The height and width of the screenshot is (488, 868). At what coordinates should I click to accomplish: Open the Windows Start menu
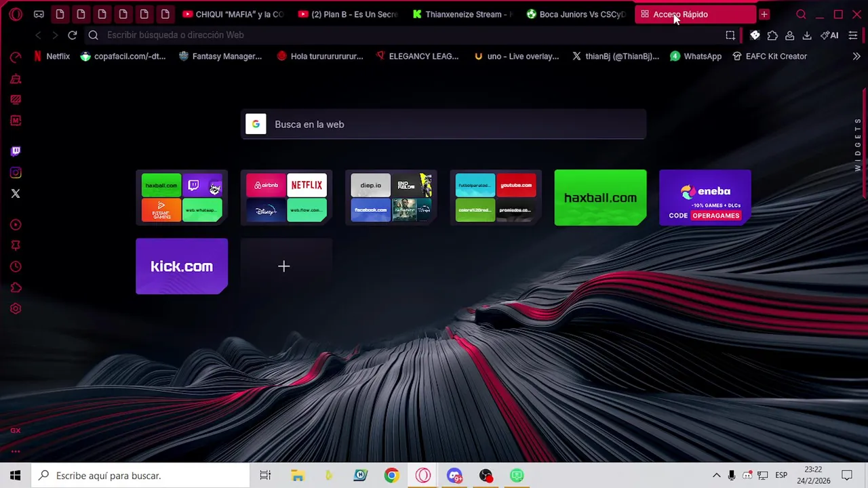tap(16, 476)
